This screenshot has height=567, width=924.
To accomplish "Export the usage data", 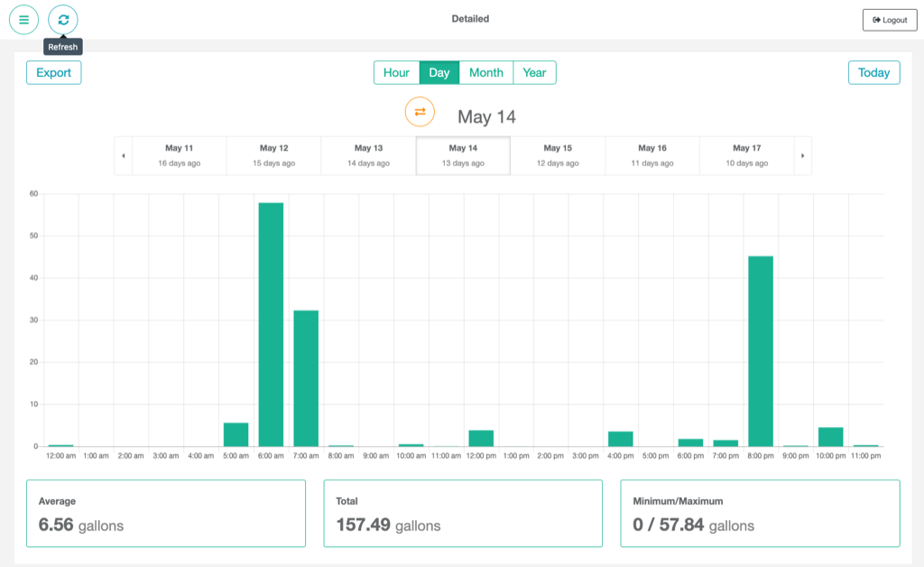I will coord(53,72).
